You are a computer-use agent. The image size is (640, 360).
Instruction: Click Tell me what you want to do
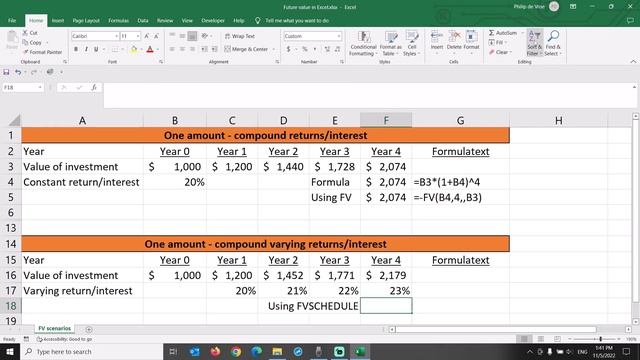[297, 20]
